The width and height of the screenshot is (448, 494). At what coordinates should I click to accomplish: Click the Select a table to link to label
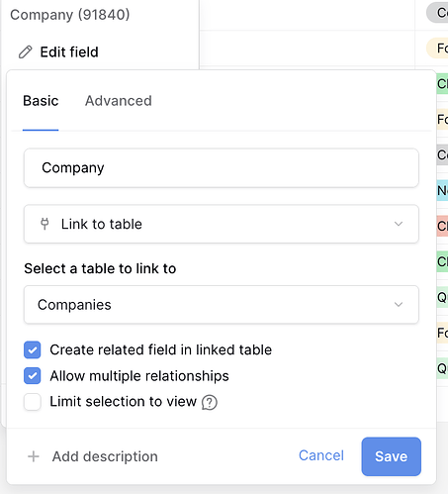tap(100, 268)
